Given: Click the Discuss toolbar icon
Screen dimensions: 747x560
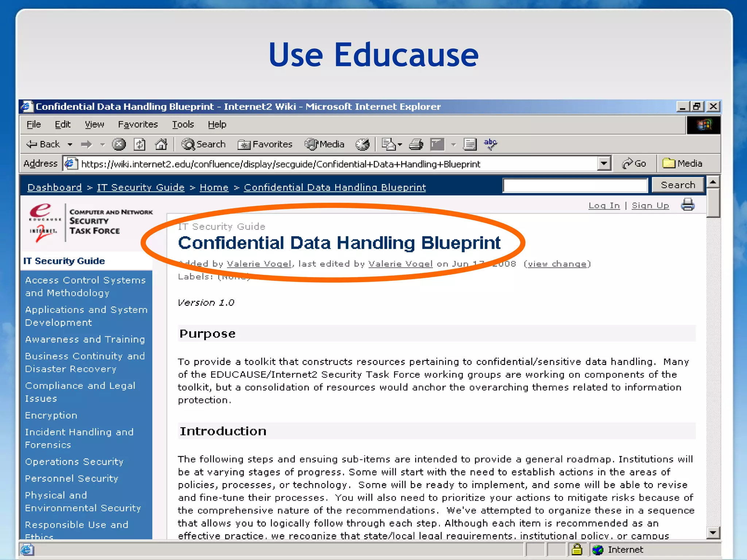Looking at the screenshot, I should pyautogui.click(x=470, y=144).
